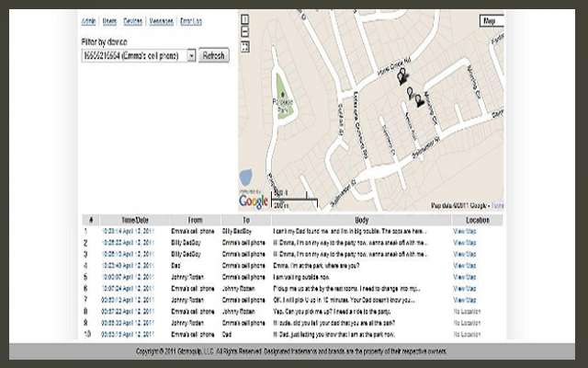Open the Map type dropdown
588x368 pixels.
(491, 20)
